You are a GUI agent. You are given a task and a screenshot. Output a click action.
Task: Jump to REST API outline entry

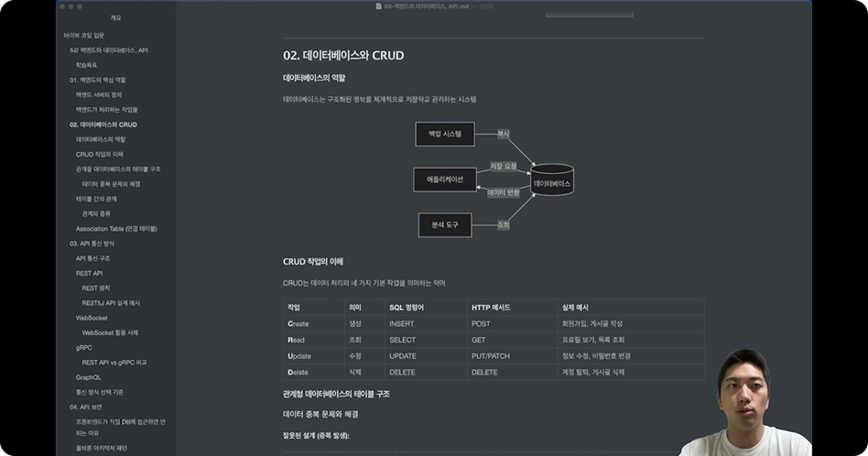[89, 273]
